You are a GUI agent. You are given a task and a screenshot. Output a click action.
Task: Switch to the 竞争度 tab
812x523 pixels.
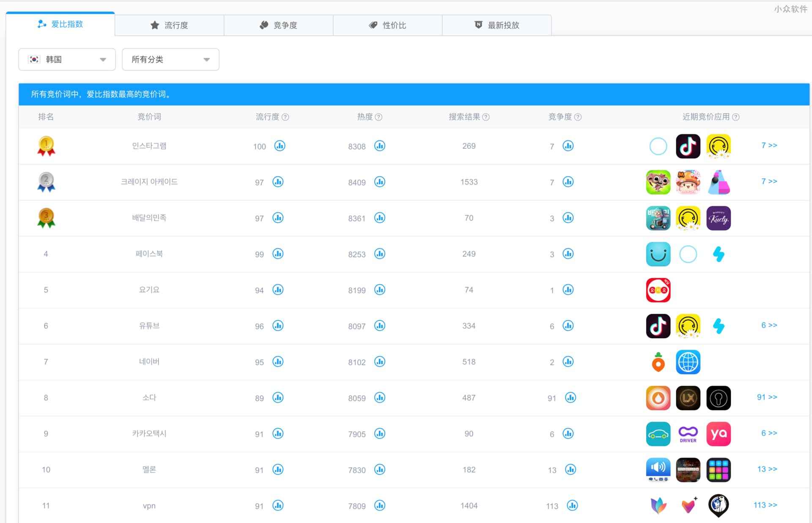click(278, 25)
